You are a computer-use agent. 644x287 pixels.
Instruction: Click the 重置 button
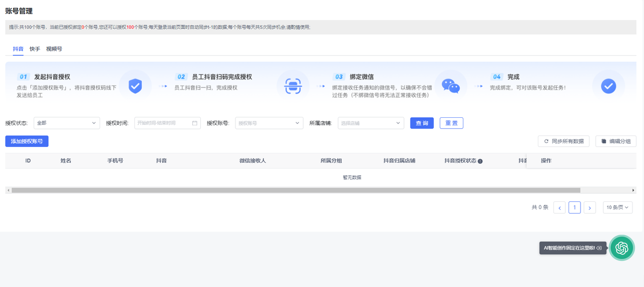(x=451, y=123)
